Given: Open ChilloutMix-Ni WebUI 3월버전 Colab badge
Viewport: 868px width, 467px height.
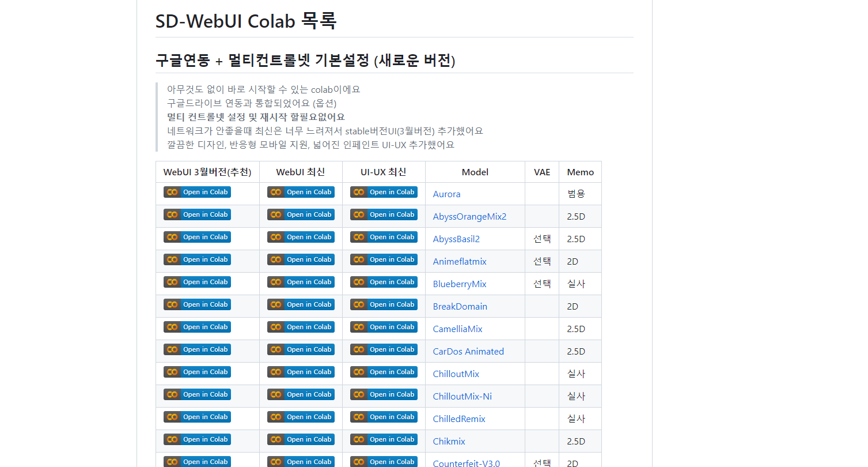Looking at the screenshot, I should (197, 394).
